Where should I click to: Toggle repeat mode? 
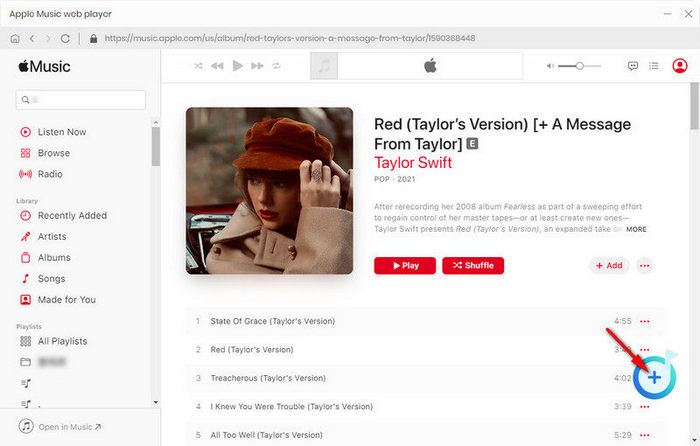[276, 66]
